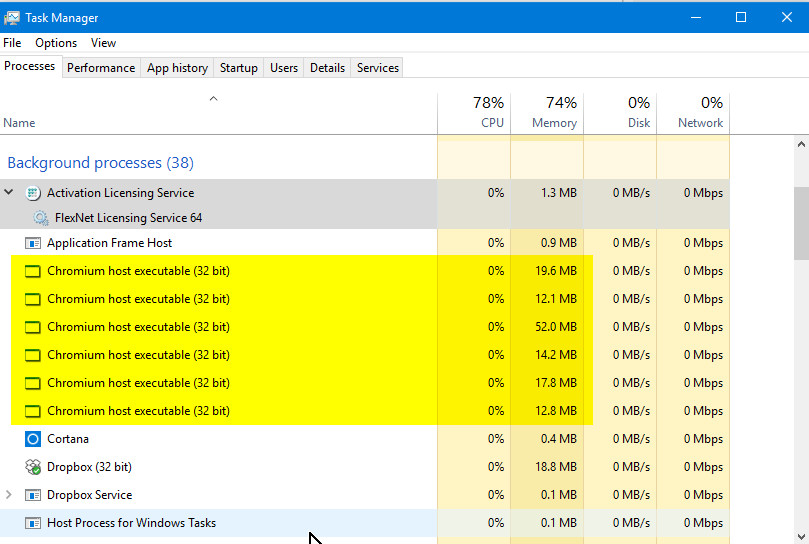Click the Dropbox Service icon
809x544 pixels.
[x=33, y=495]
